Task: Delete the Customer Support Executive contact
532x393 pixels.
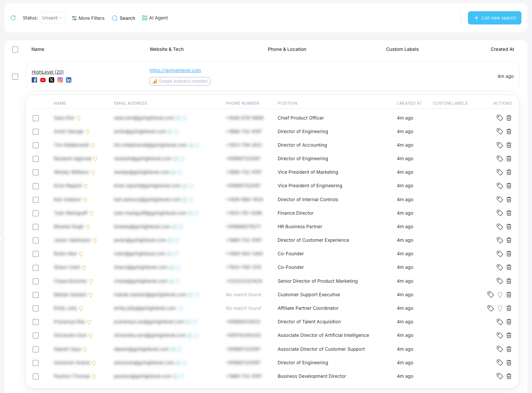Action: click(509, 295)
